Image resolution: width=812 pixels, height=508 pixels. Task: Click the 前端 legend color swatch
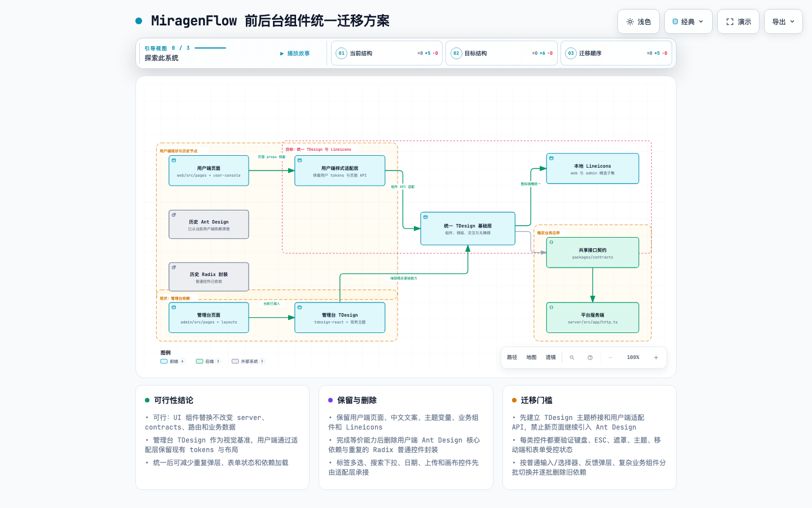pyautogui.click(x=164, y=361)
